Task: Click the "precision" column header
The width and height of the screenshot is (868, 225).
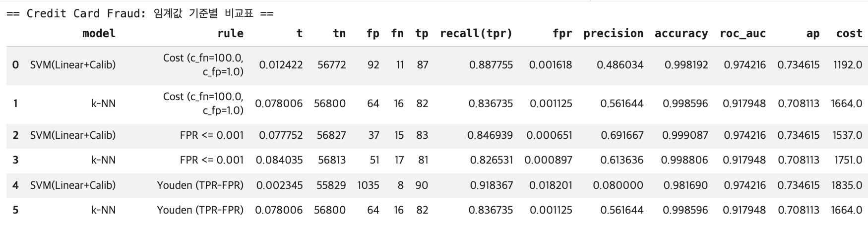Action: pos(613,34)
